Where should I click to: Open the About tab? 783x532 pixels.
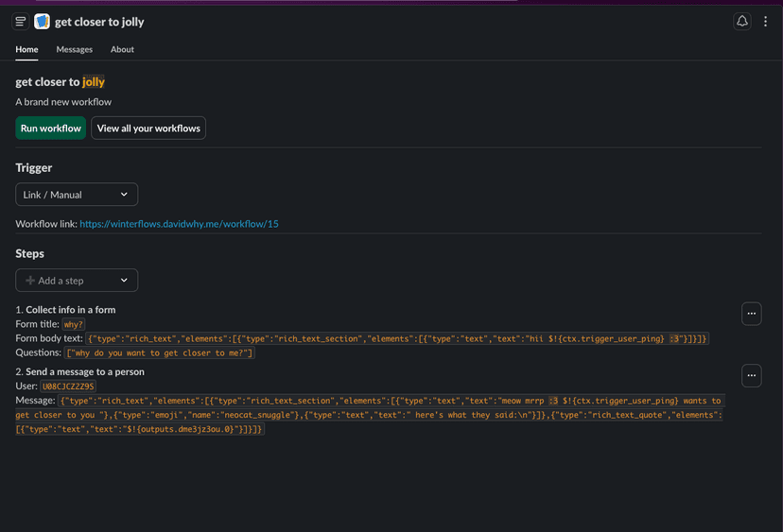pos(122,49)
